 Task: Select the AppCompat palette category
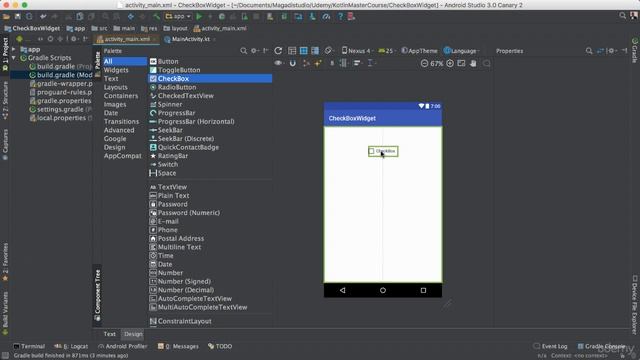(122, 156)
